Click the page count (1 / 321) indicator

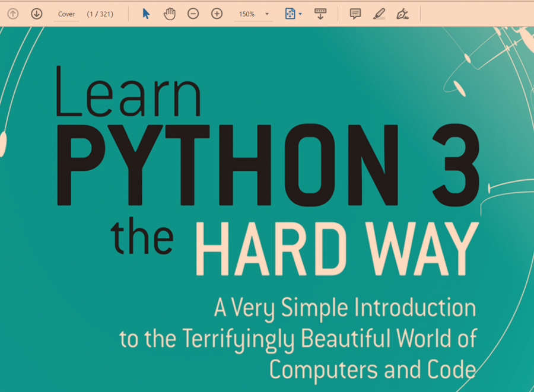pyautogui.click(x=100, y=14)
